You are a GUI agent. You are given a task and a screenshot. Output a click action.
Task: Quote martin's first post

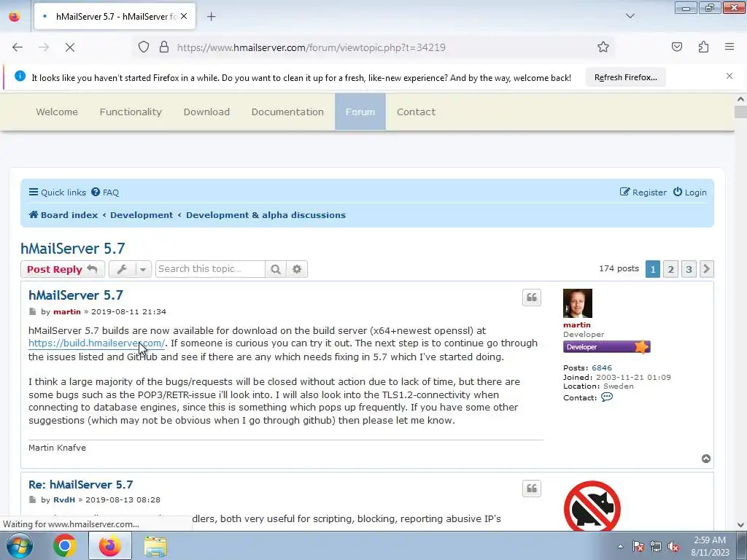point(532,297)
